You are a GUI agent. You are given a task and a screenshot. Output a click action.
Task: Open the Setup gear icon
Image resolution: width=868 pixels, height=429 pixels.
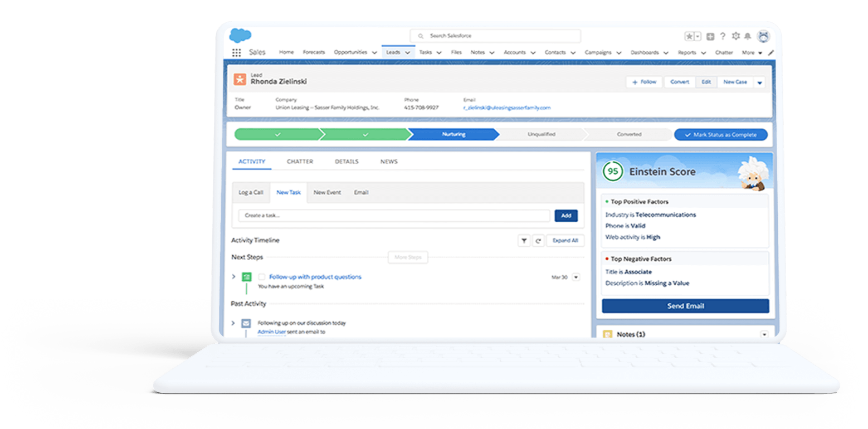pos(735,36)
